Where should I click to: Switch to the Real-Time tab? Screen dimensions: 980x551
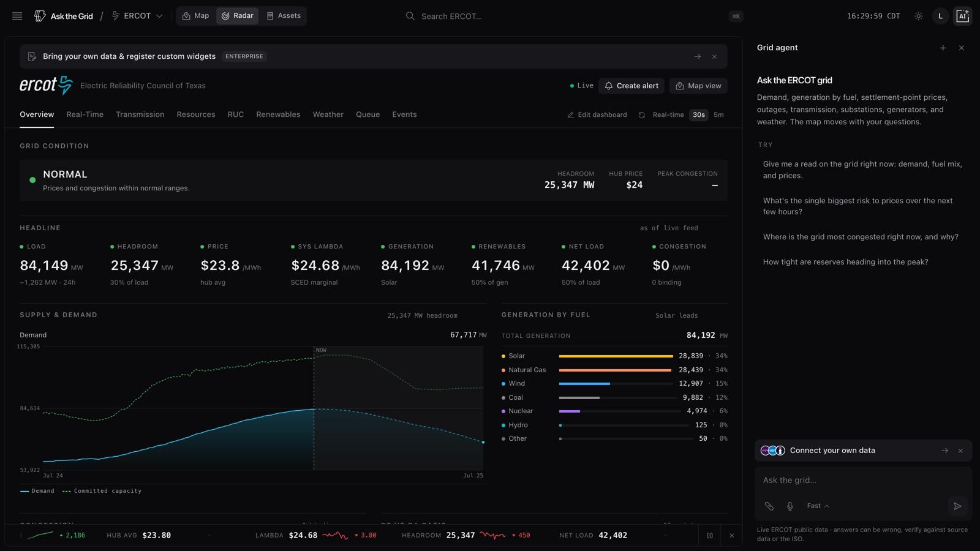(x=85, y=114)
